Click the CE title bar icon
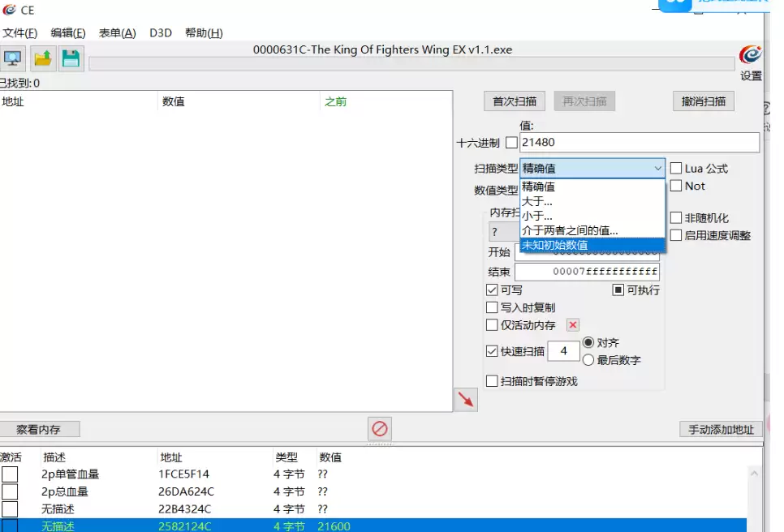The width and height of the screenshot is (784, 532). tap(9, 10)
